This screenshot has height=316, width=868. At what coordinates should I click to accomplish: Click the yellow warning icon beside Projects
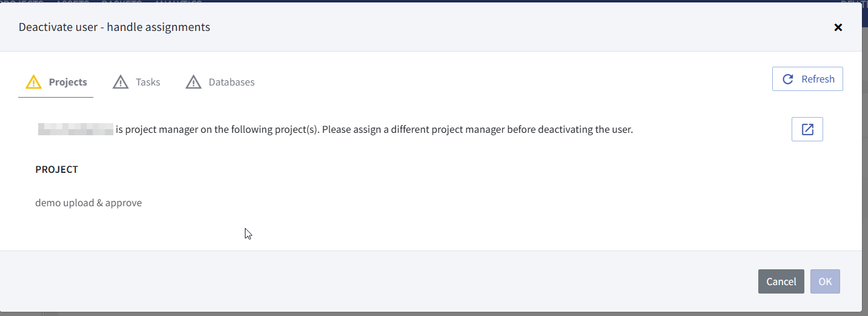[33, 82]
